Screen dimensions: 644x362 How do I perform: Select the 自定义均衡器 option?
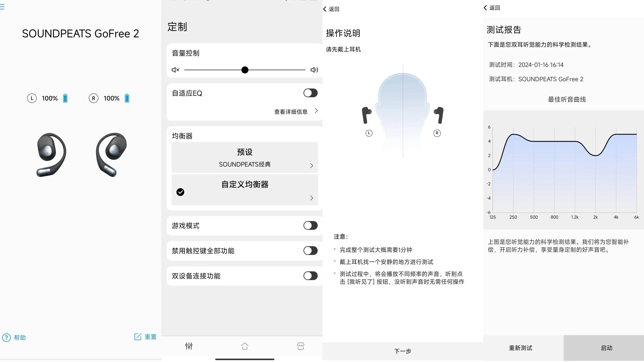(x=245, y=190)
